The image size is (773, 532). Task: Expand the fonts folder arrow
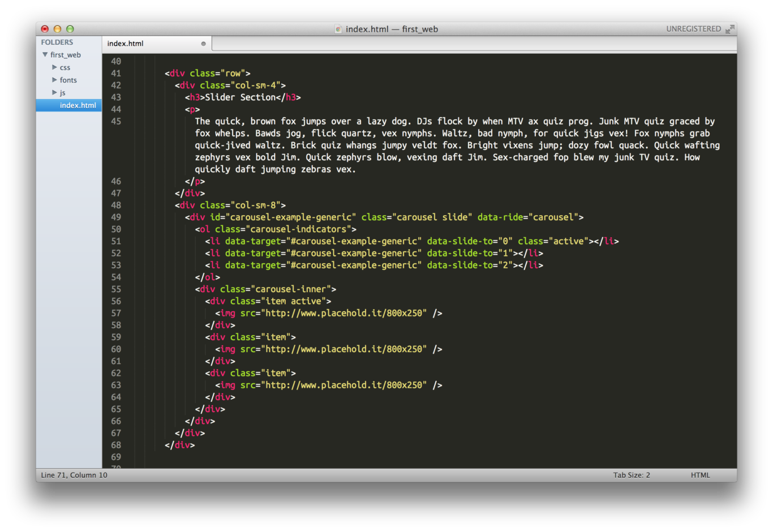54,80
